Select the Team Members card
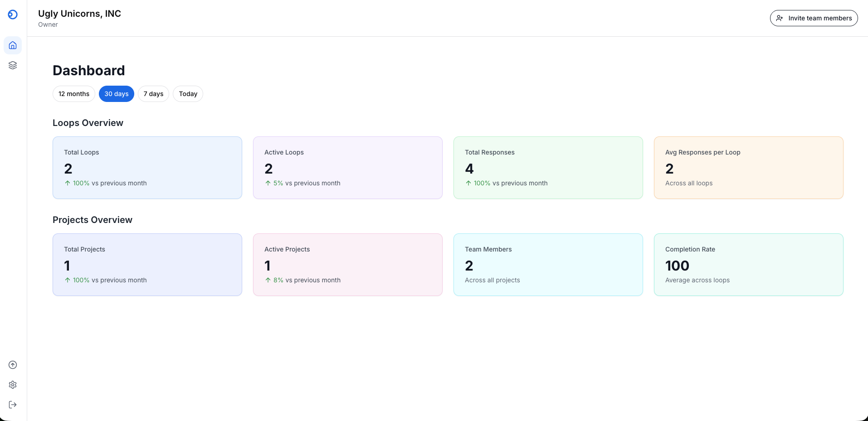The image size is (868, 421). (x=548, y=265)
